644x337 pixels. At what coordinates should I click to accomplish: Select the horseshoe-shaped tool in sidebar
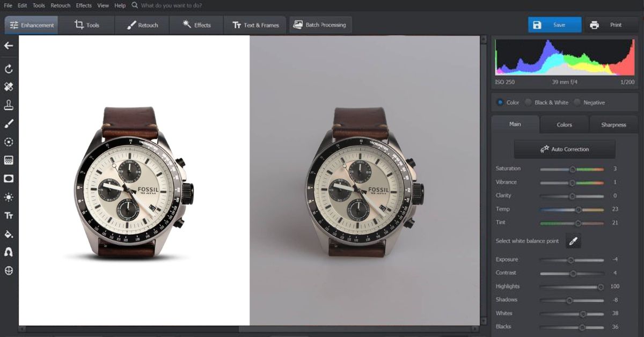pyautogui.click(x=9, y=252)
